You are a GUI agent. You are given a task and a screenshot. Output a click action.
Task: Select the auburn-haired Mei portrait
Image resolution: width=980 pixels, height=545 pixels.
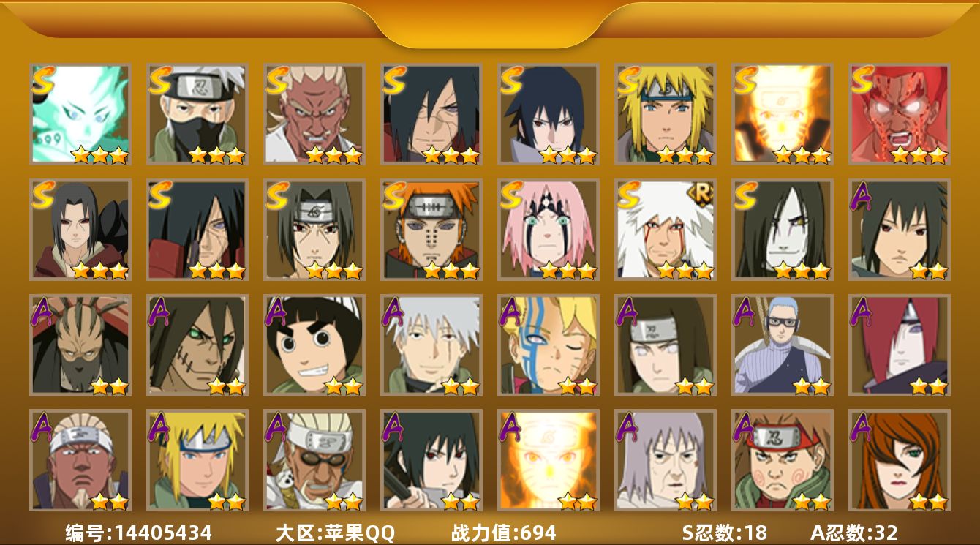pyautogui.click(x=899, y=460)
